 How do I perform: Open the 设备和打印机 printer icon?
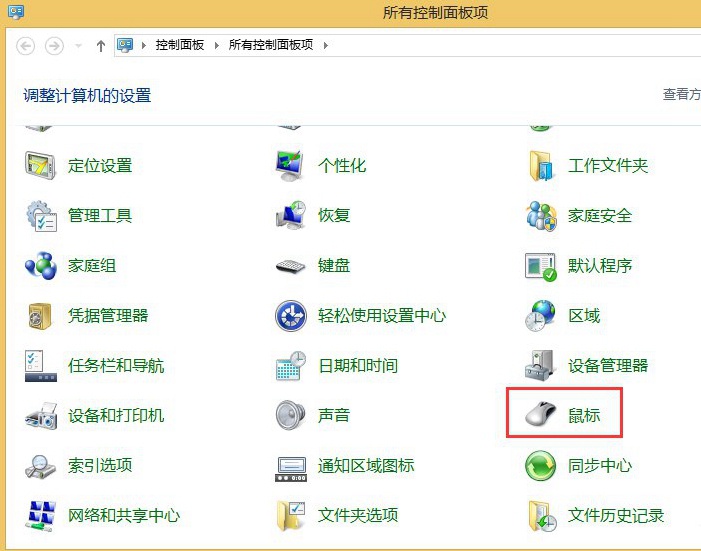click(x=41, y=416)
